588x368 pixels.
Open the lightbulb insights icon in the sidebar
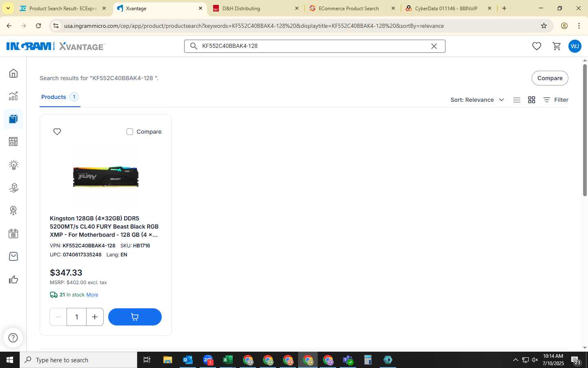click(13, 165)
